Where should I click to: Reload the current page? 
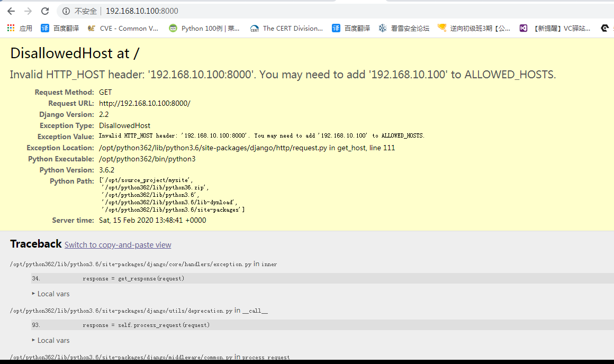tap(45, 11)
